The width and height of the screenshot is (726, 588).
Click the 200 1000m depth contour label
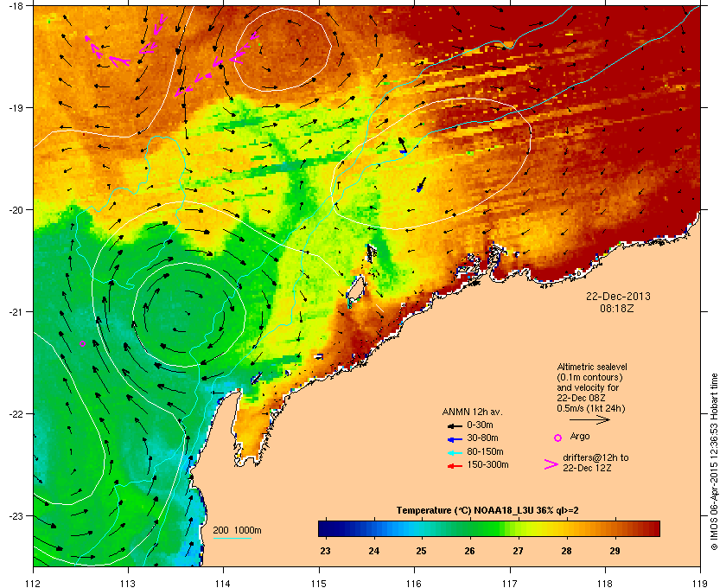pos(237,531)
